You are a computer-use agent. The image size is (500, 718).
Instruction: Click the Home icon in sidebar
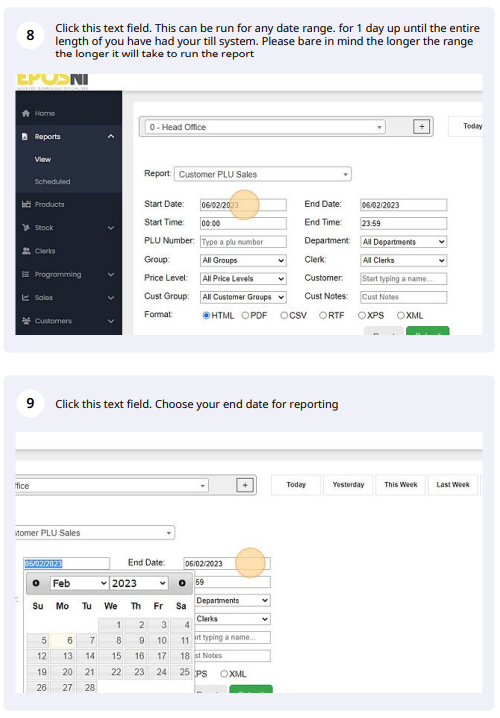tap(26, 113)
